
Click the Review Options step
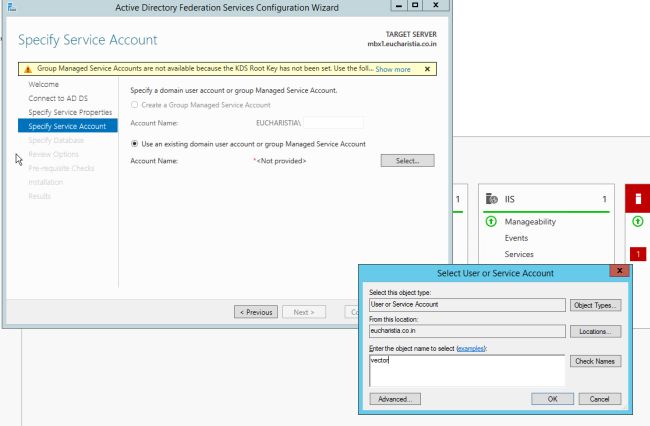53,154
